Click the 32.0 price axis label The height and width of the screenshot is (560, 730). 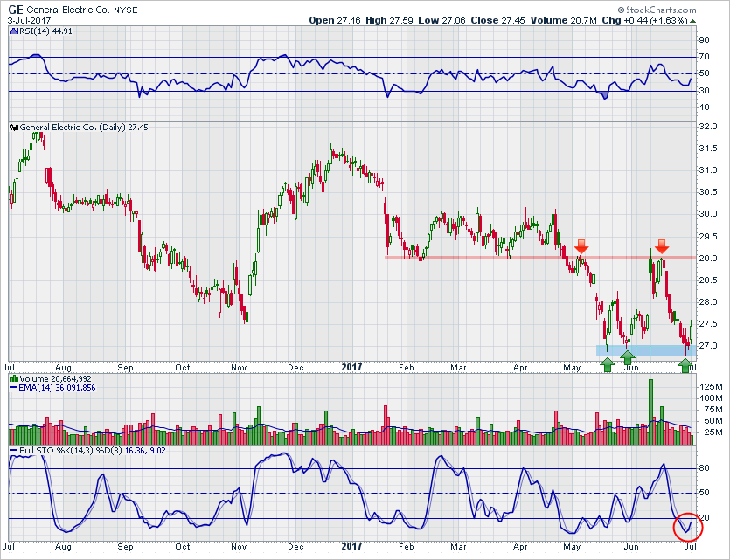pos(707,127)
